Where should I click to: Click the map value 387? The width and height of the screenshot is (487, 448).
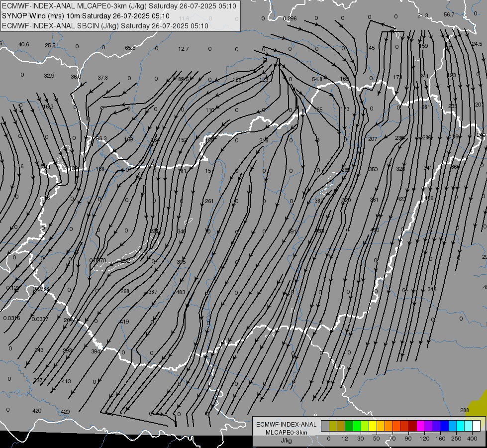pos(153,292)
